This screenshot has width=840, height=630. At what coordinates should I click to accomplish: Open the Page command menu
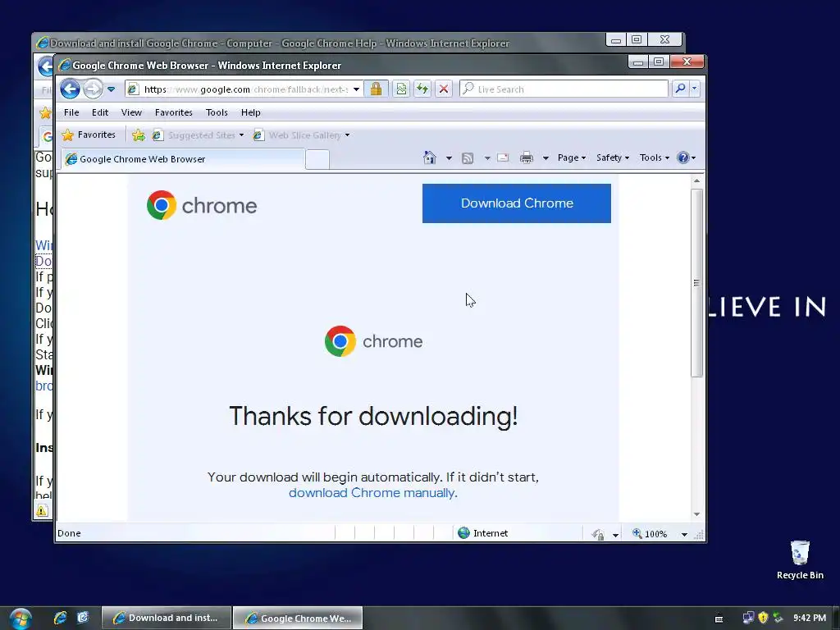(x=571, y=157)
